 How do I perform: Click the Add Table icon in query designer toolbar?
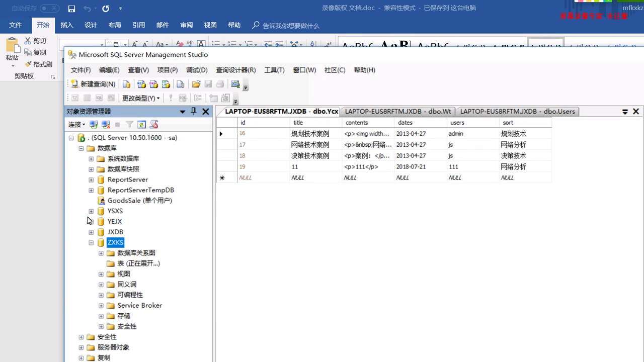click(214, 98)
